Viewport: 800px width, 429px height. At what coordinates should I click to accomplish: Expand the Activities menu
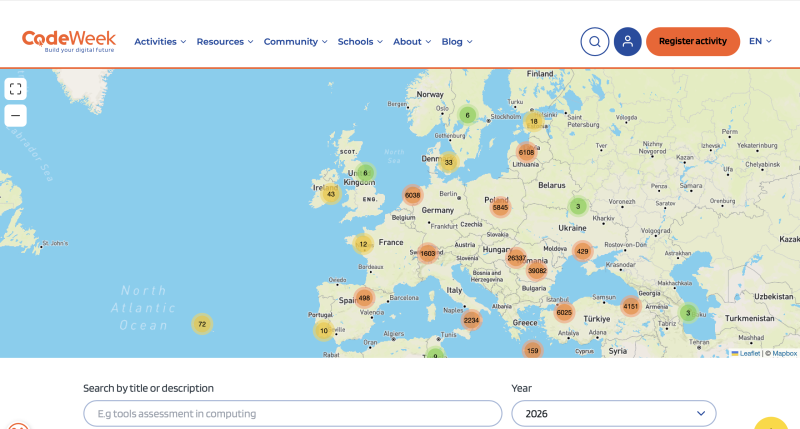pyautogui.click(x=160, y=42)
